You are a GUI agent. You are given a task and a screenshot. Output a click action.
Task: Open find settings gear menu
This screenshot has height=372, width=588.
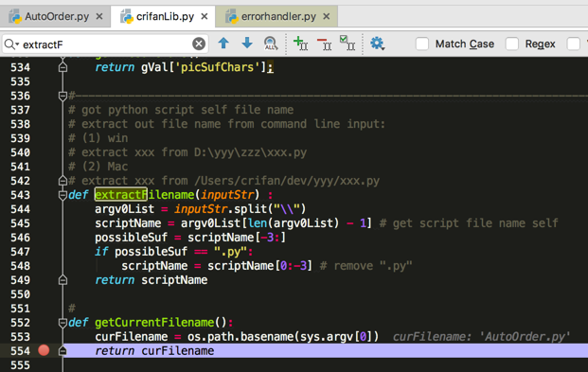pyautogui.click(x=377, y=44)
